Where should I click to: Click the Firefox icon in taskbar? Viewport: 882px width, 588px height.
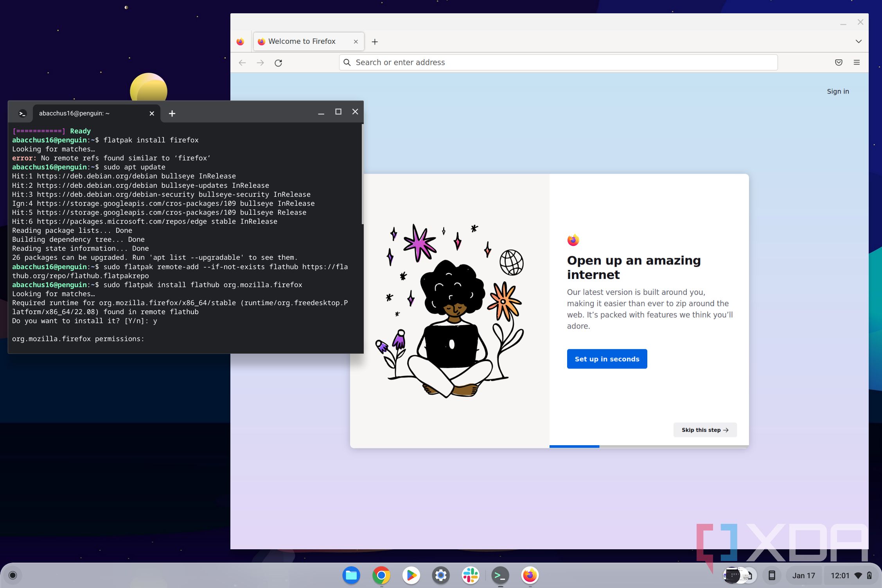pos(529,575)
